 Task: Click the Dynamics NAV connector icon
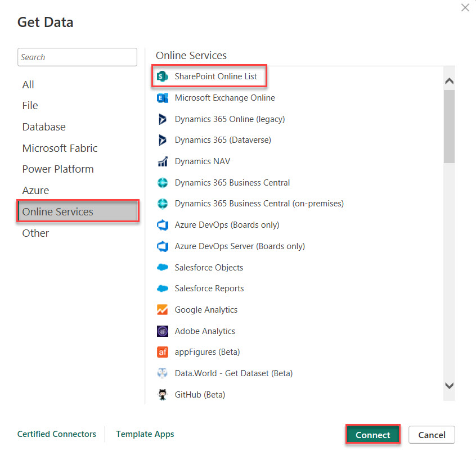[163, 161]
